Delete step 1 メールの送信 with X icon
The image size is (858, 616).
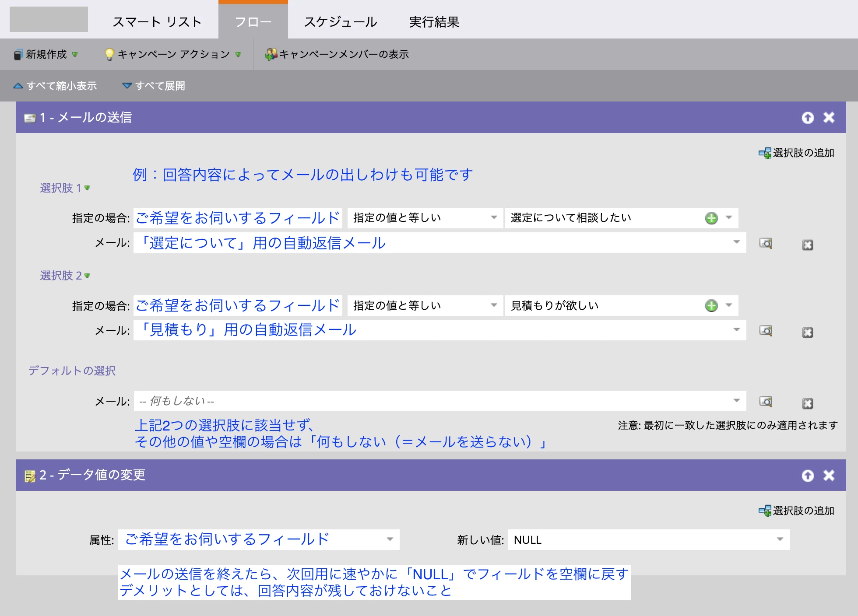[829, 118]
